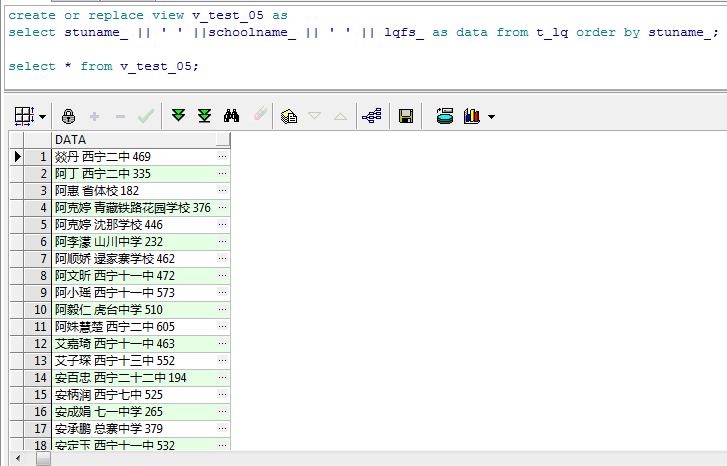727x466 pixels.
Task: Open the cell editor ellipsis in row 1
Action: point(222,157)
